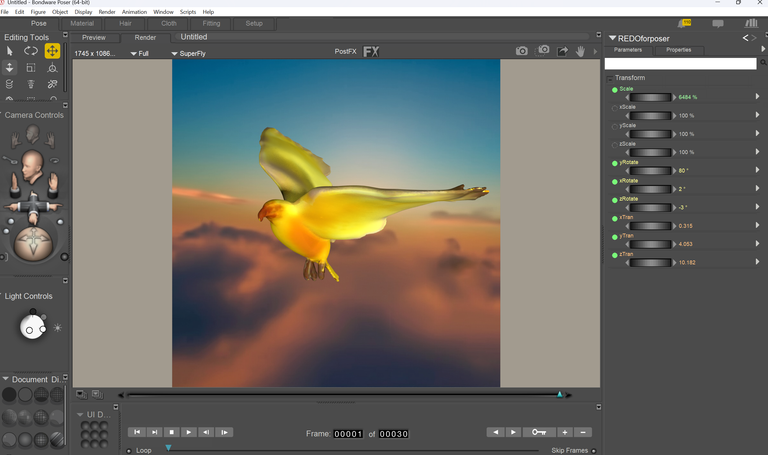The height and width of the screenshot is (455, 768).
Task: Open the notification bell icon
Action: [684, 23]
